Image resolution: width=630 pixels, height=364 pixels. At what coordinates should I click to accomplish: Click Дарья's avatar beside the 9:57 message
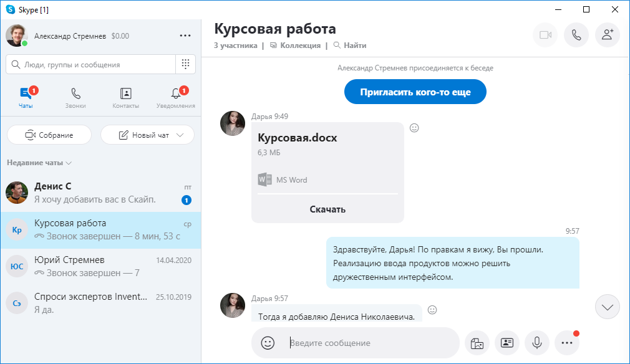pyautogui.click(x=233, y=305)
